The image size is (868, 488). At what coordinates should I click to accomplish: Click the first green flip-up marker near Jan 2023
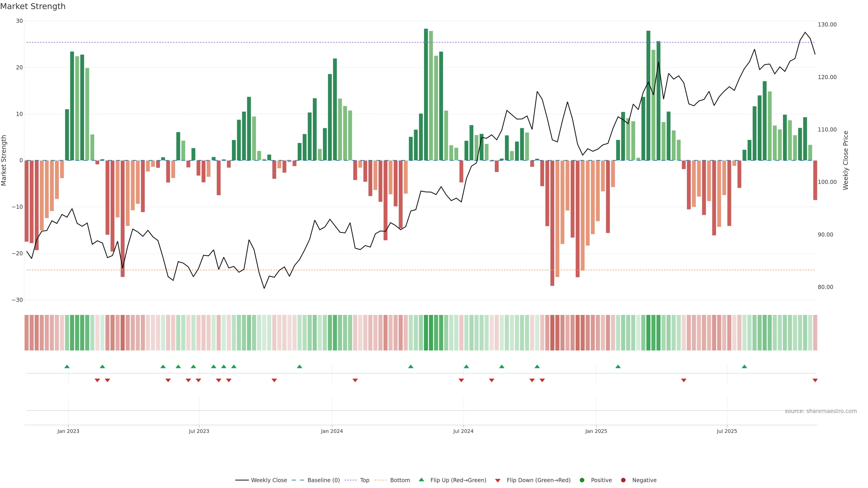67,366
